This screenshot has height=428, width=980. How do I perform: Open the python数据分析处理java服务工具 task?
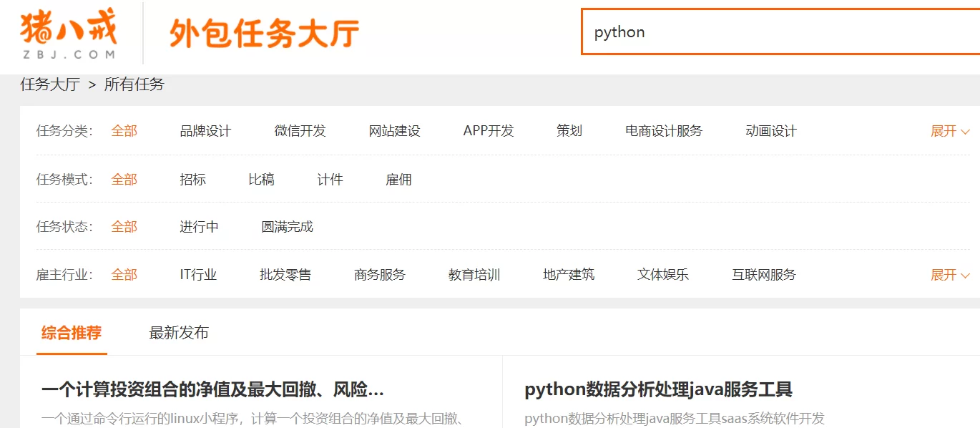(658, 390)
